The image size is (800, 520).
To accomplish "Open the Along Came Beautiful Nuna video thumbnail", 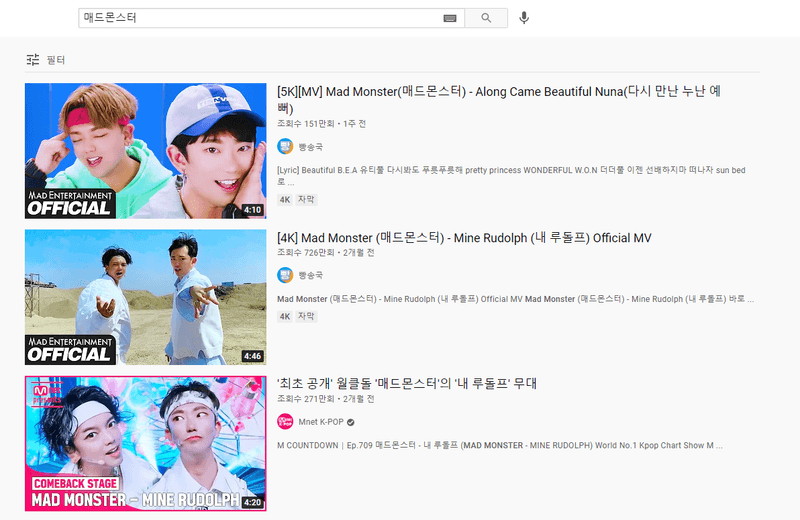I will [x=145, y=151].
